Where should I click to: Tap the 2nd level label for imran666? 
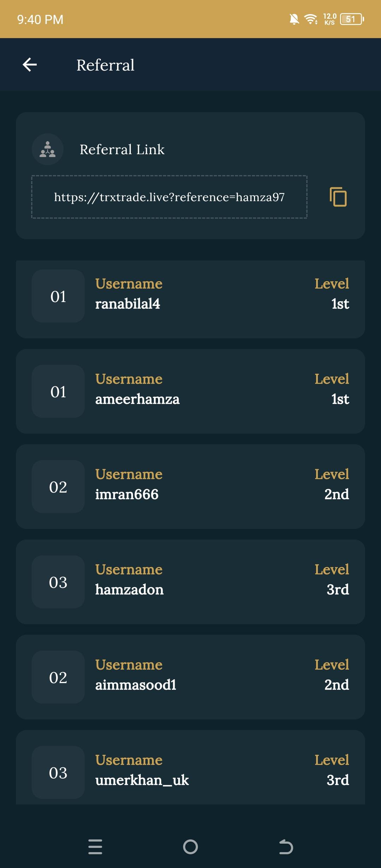click(337, 494)
